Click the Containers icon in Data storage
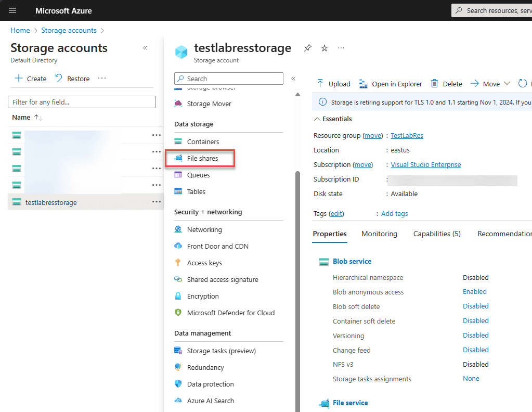Viewport: 532px width, 412px height. tap(178, 141)
